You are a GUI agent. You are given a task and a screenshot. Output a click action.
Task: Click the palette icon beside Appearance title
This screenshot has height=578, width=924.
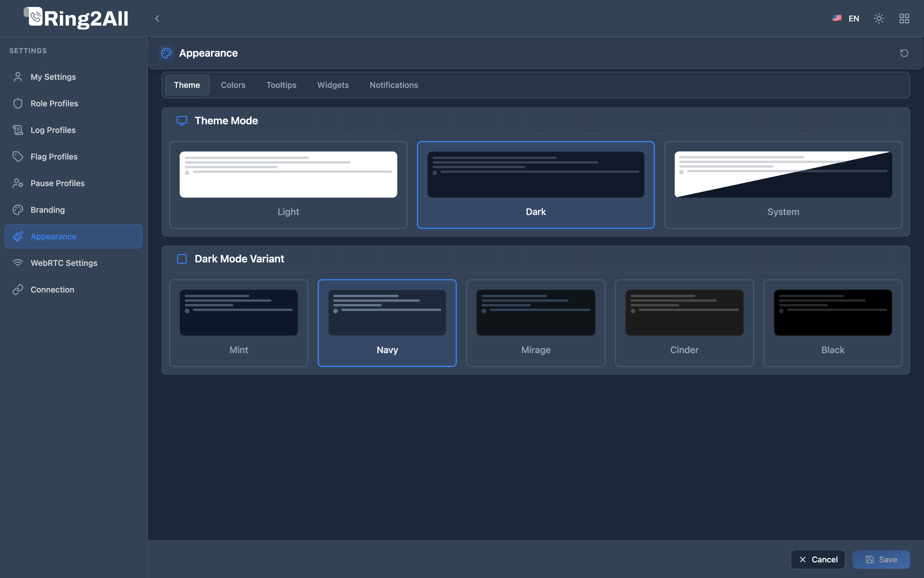tap(166, 53)
